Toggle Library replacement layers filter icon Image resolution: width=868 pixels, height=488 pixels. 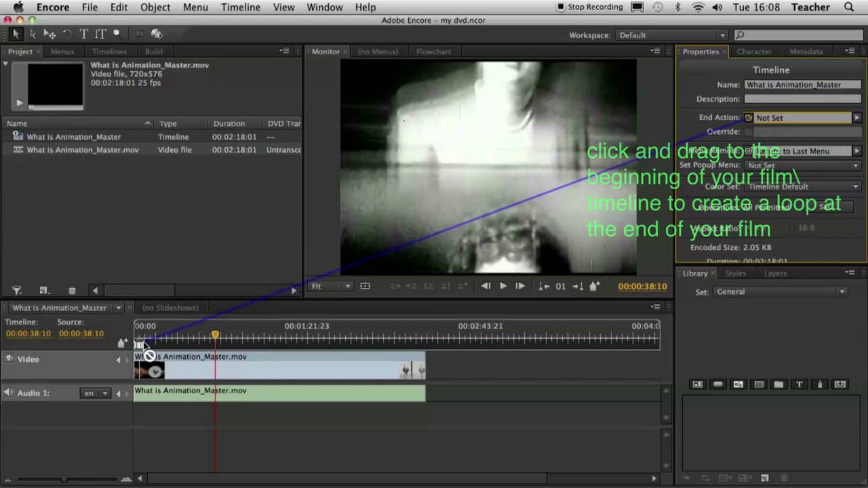[x=840, y=384]
